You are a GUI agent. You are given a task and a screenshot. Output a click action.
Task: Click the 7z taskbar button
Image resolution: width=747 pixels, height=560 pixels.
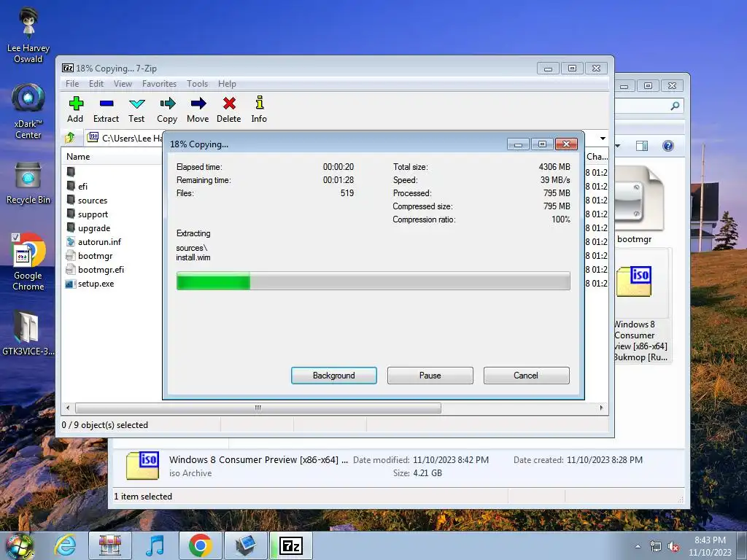(291, 545)
